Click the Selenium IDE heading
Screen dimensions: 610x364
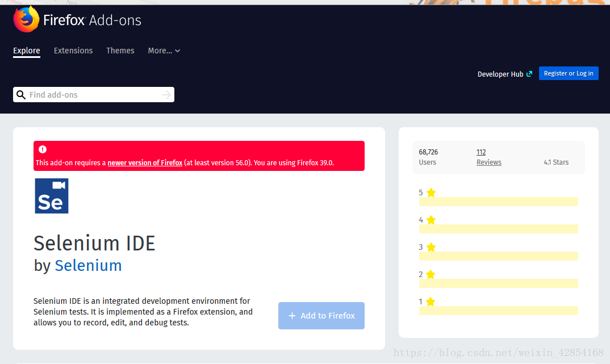pyautogui.click(x=94, y=243)
